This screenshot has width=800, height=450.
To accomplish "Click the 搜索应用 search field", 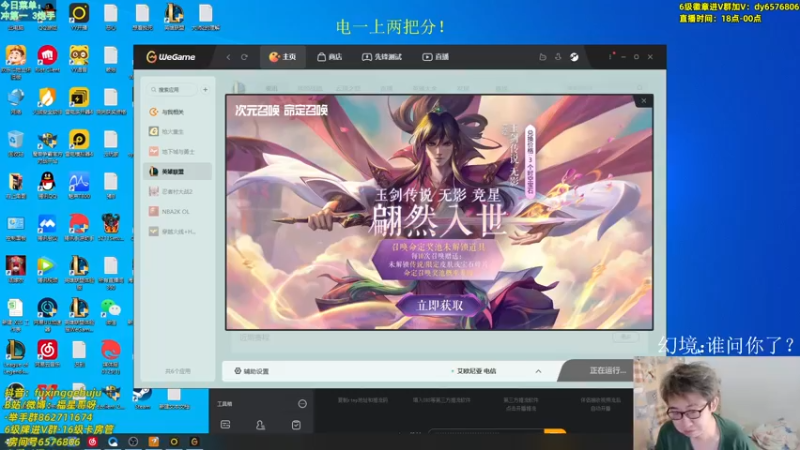I will pyautogui.click(x=172, y=90).
